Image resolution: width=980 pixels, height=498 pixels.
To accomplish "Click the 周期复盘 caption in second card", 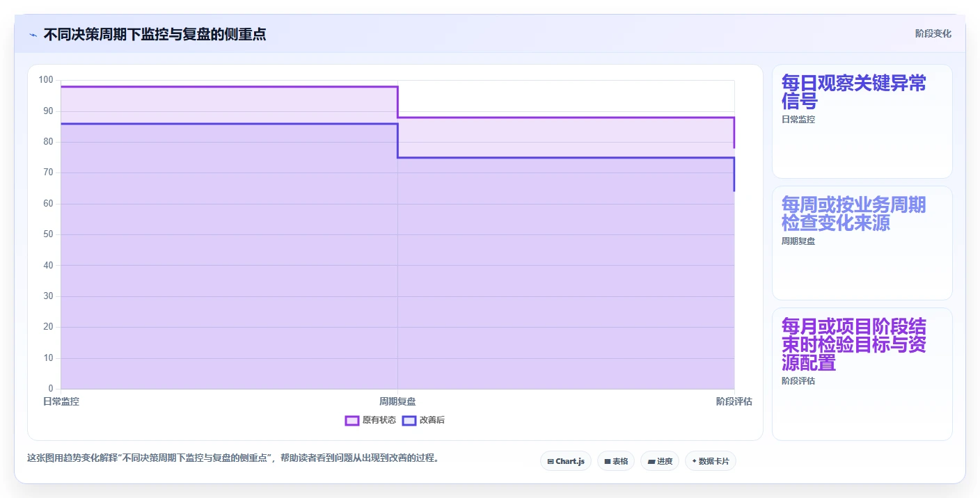I will (x=798, y=241).
